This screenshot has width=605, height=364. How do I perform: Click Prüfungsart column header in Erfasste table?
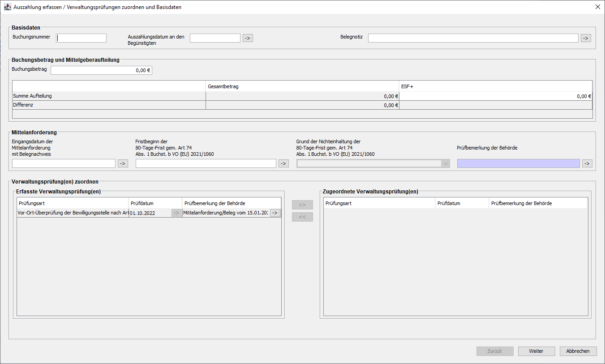[x=73, y=203]
